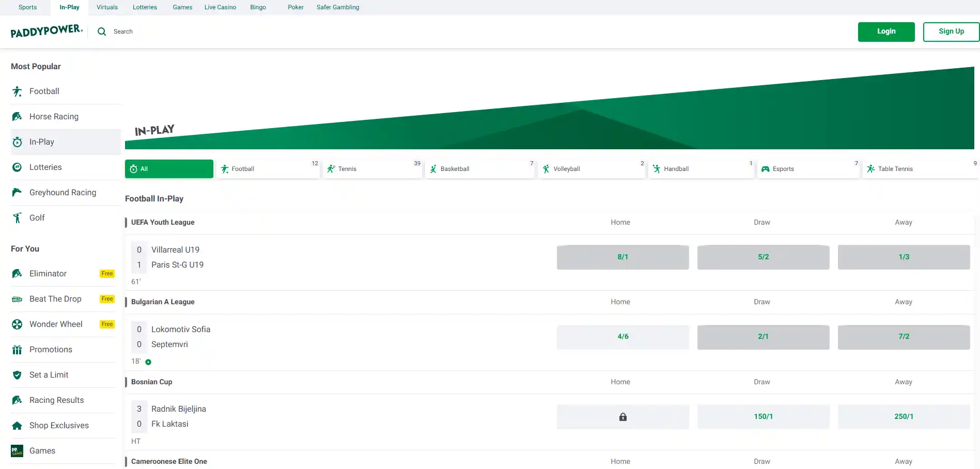Click the Eliminator Free badge

click(107, 274)
